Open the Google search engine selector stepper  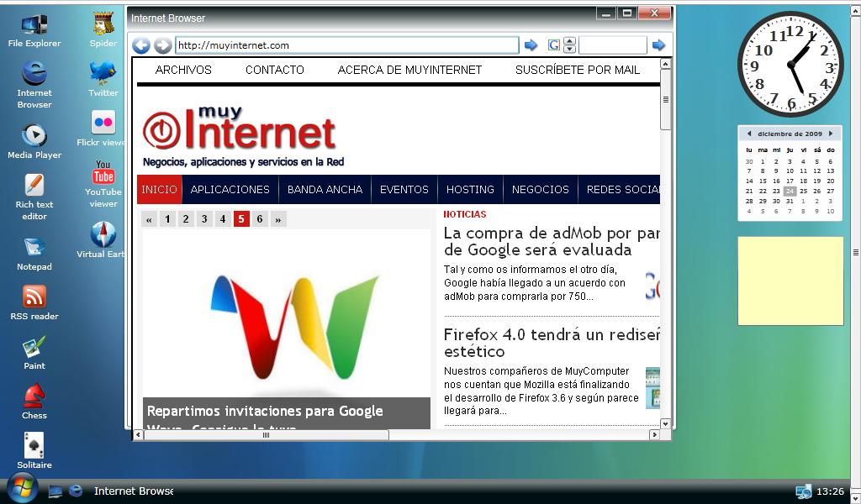point(569,45)
